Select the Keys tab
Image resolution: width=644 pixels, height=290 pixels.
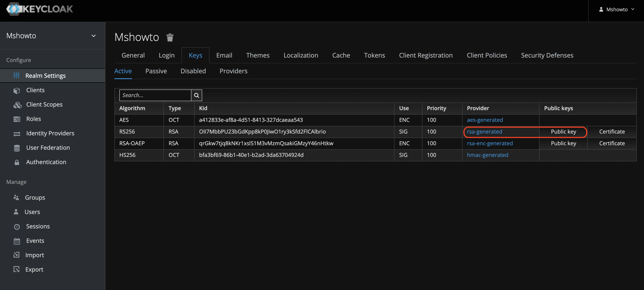(x=195, y=55)
